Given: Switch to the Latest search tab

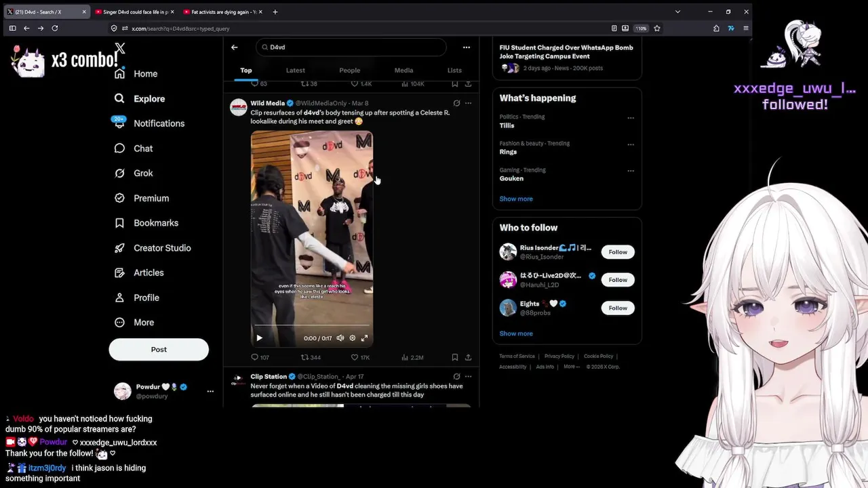Looking at the screenshot, I should coord(295,70).
